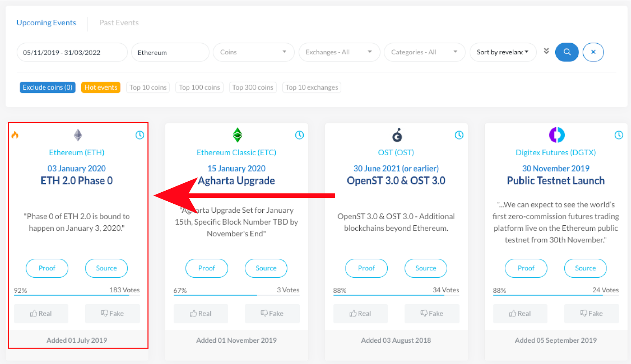The image size is (631, 364).
Task: Click the Added 01 July 2019 text
Action: point(77,340)
